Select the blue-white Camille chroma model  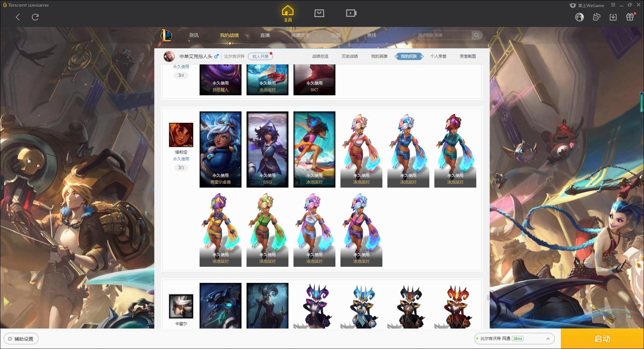click(361, 306)
